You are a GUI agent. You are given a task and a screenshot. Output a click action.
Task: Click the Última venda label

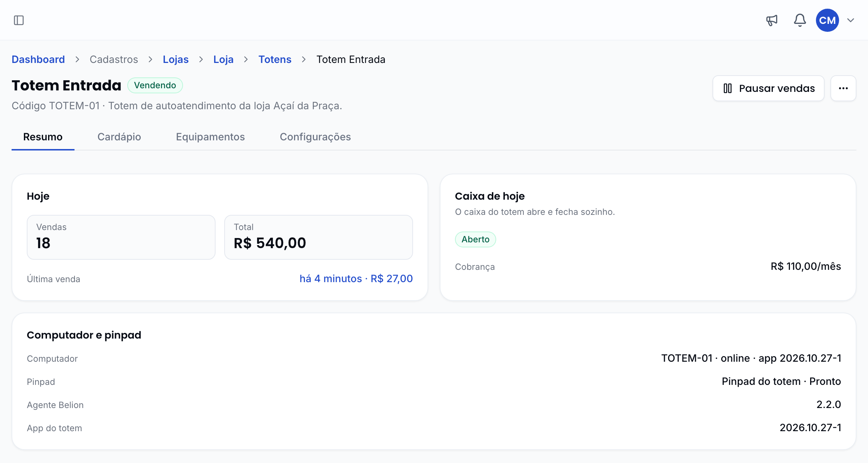click(54, 279)
